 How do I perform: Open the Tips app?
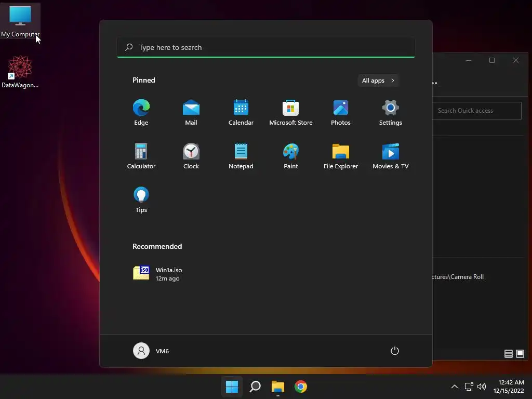point(141,199)
